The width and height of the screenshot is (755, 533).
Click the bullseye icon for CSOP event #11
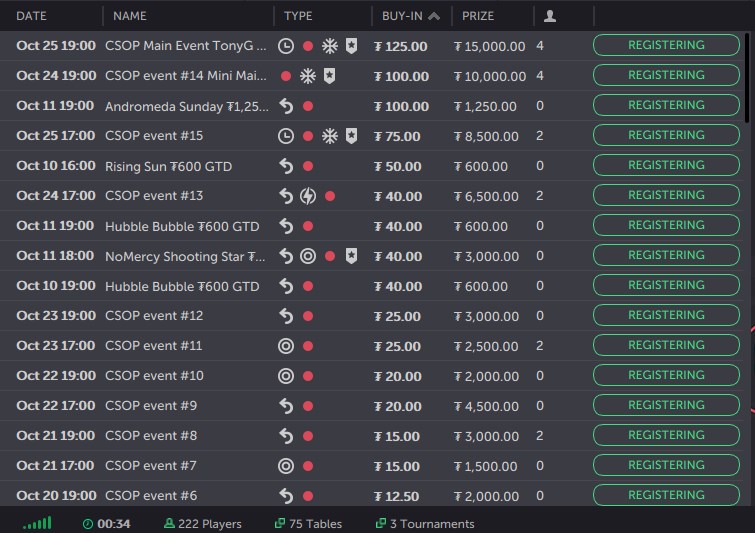click(x=286, y=346)
